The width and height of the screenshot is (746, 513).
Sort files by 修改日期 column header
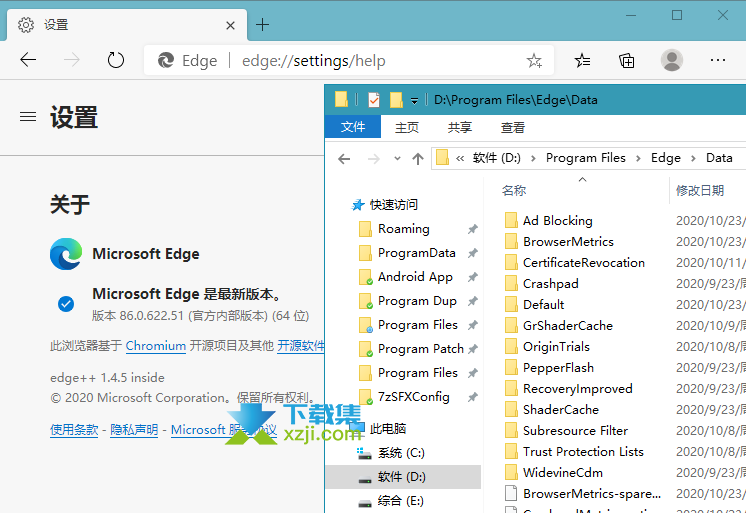coord(700,191)
